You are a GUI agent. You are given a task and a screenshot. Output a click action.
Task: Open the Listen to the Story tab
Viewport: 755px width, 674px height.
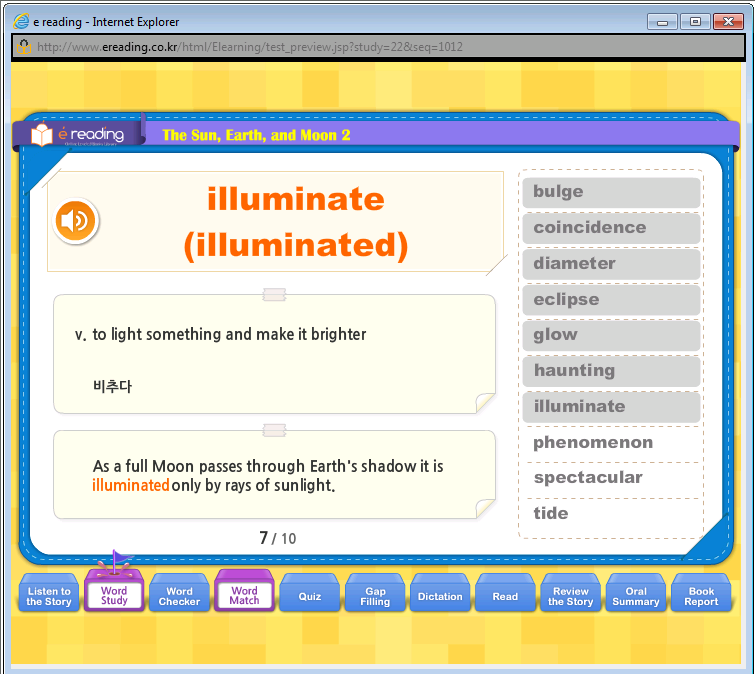pyautogui.click(x=49, y=594)
